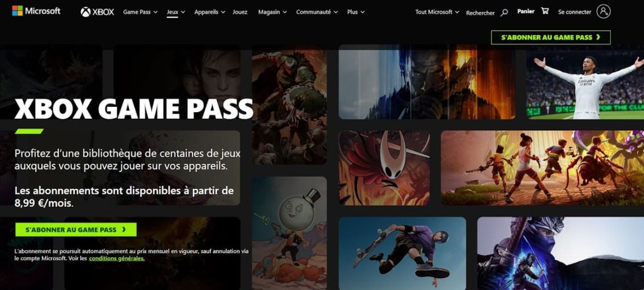
Task: Click the green S'abonner au Game Pass button
Action: [76, 229]
